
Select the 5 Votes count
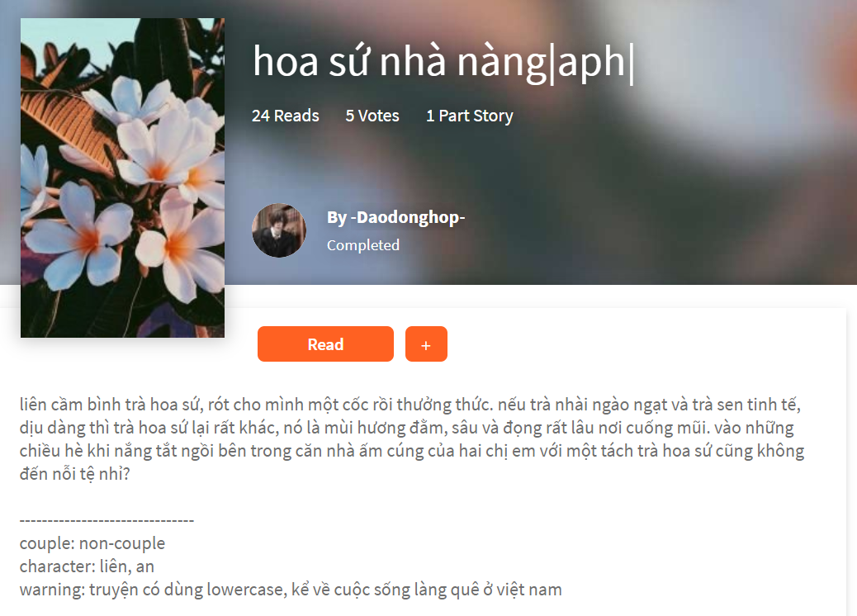click(372, 116)
